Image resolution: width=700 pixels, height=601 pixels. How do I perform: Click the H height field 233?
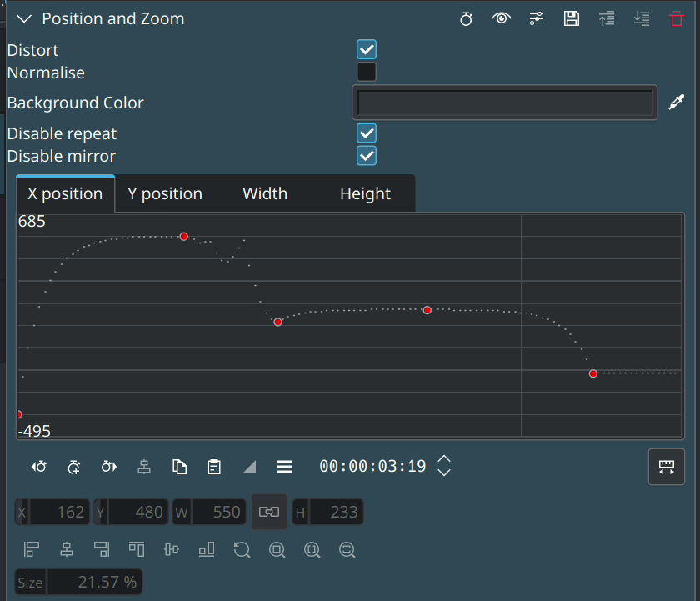[327, 512]
